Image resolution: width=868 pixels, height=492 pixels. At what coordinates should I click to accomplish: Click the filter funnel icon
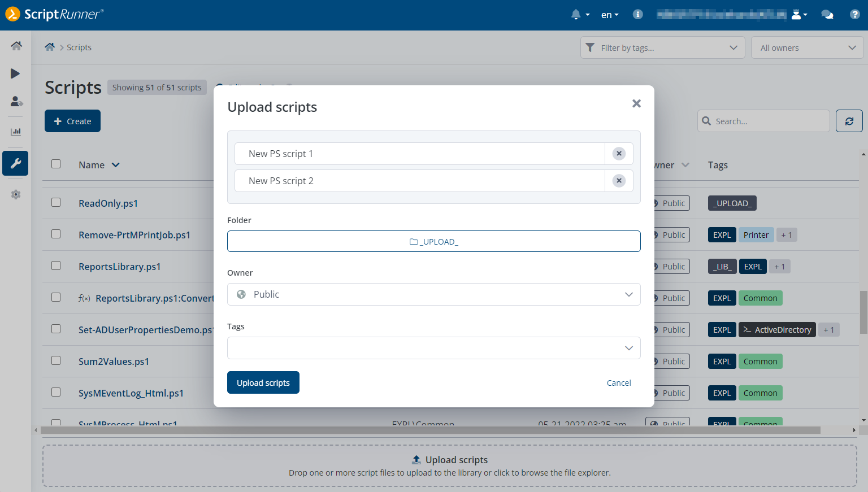tap(590, 47)
